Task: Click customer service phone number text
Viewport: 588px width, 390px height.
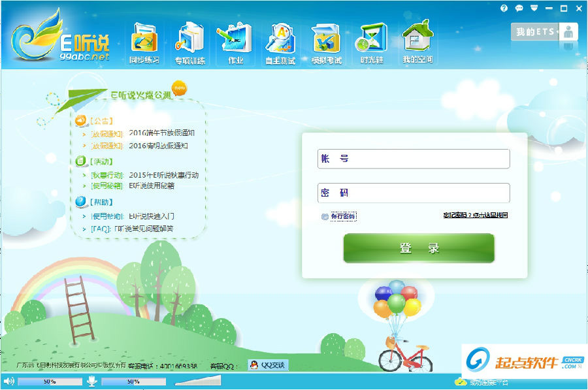Action: [x=163, y=366]
